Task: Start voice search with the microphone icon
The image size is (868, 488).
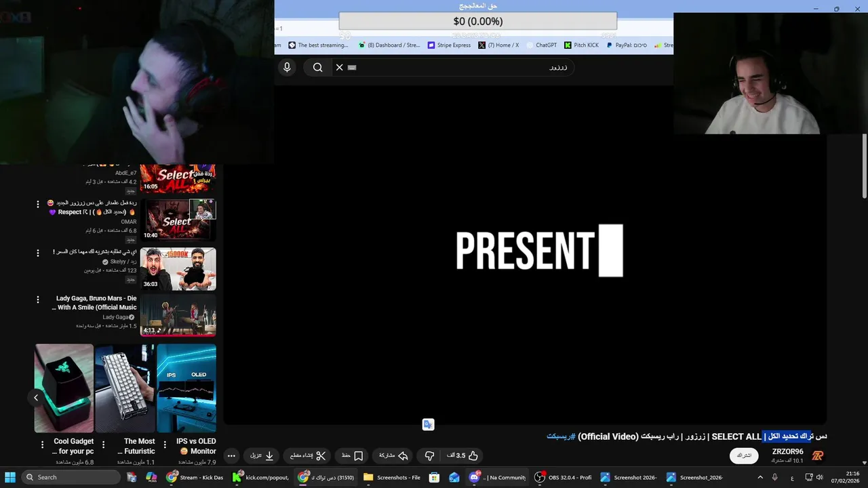Action: [x=287, y=67]
